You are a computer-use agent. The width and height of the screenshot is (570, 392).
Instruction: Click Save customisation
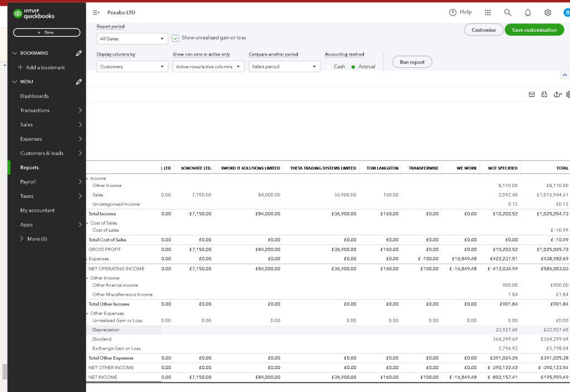pos(534,30)
